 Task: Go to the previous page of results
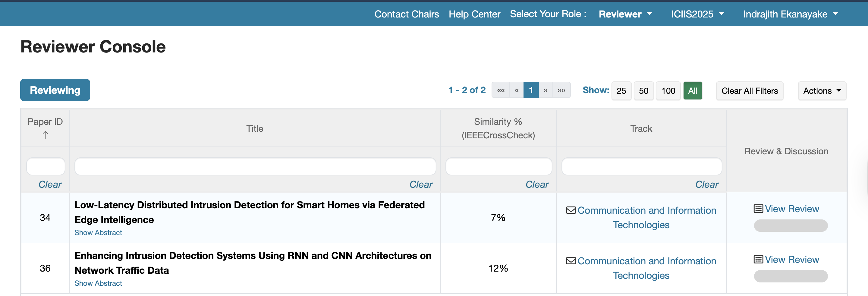tap(516, 90)
